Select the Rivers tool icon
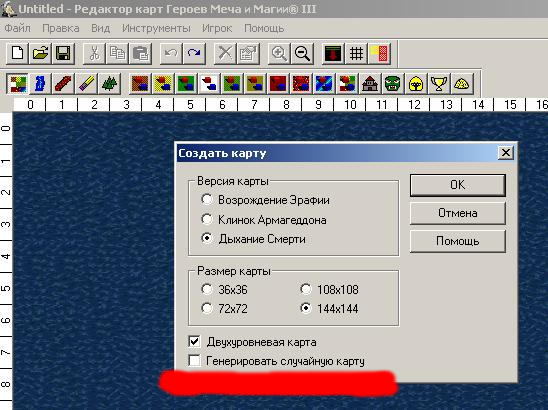548x410 pixels. pos(40,84)
